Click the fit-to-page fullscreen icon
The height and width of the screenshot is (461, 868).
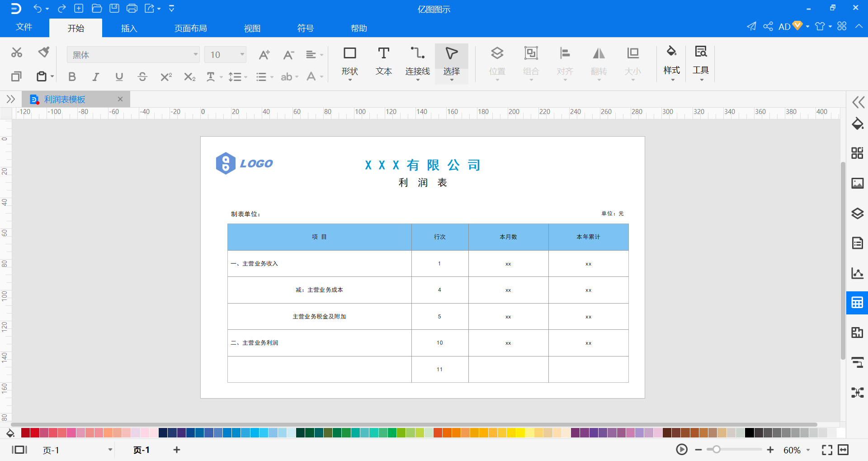(827, 450)
